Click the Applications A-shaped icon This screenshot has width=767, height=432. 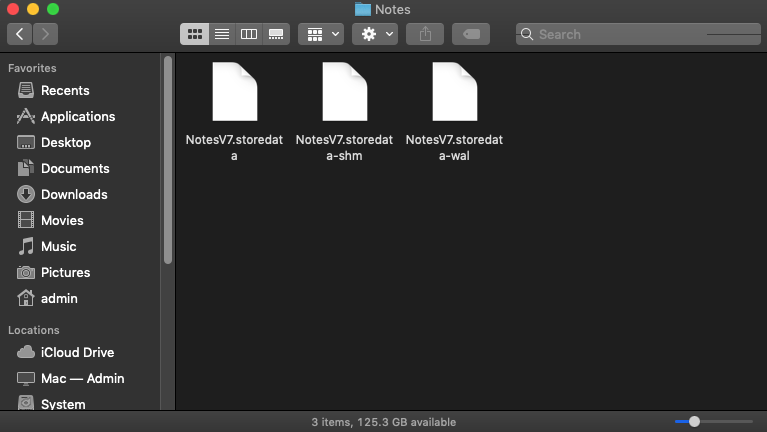pyautogui.click(x=26, y=116)
